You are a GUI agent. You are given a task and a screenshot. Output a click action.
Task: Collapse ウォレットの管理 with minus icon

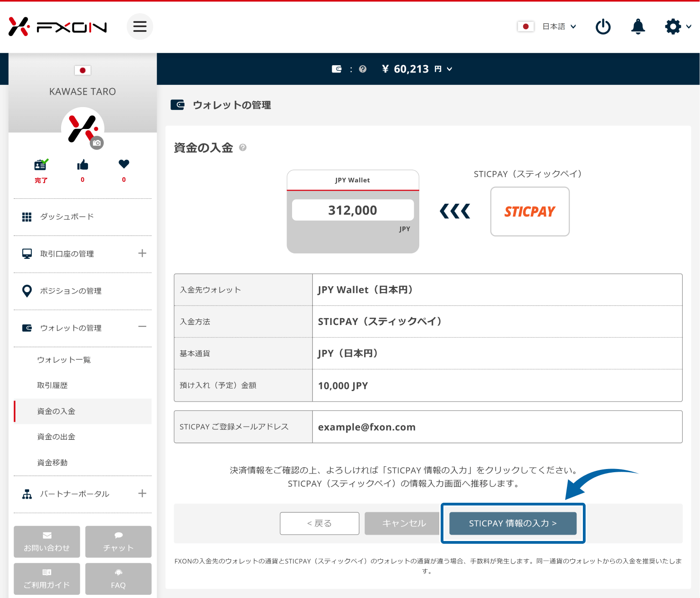[x=142, y=327]
